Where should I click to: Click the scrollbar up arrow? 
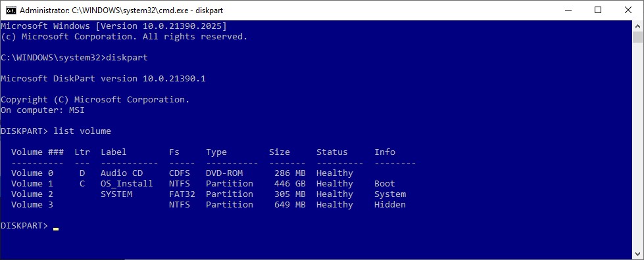click(x=637, y=26)
